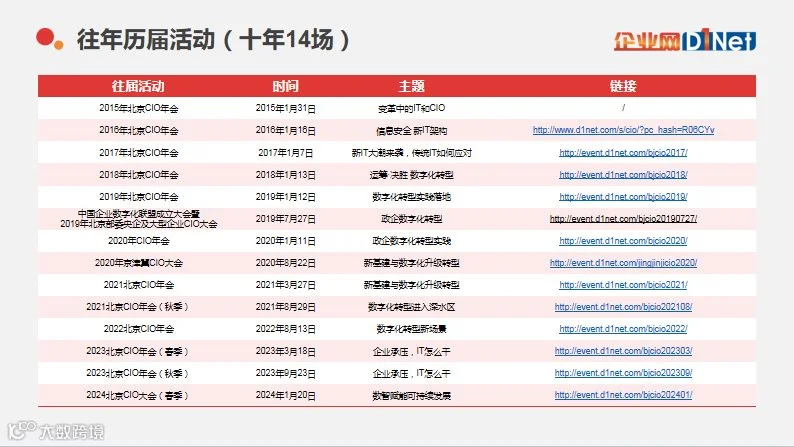The width and height of the screenshot is (794, 447).
Task: Click the 2023北京CIO年会（春季）cell
Action: [138, 351]
